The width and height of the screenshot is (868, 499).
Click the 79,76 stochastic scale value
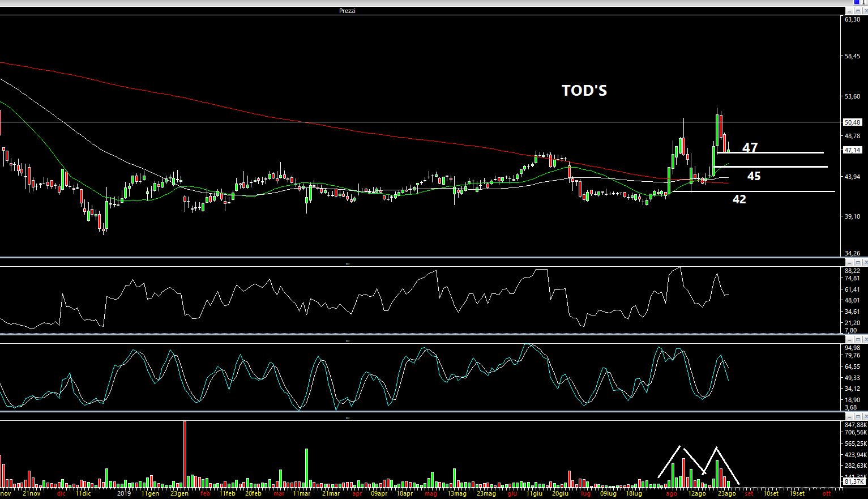pos(852,356)
